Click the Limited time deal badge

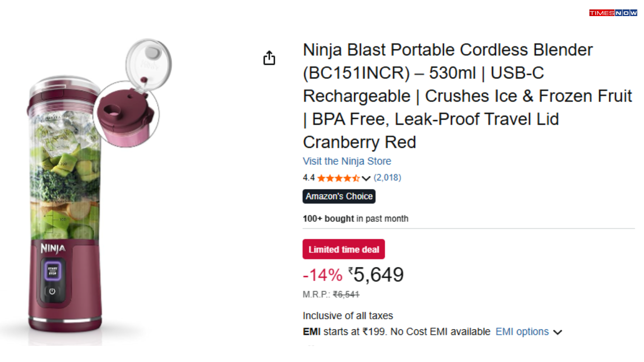point(344,249)
